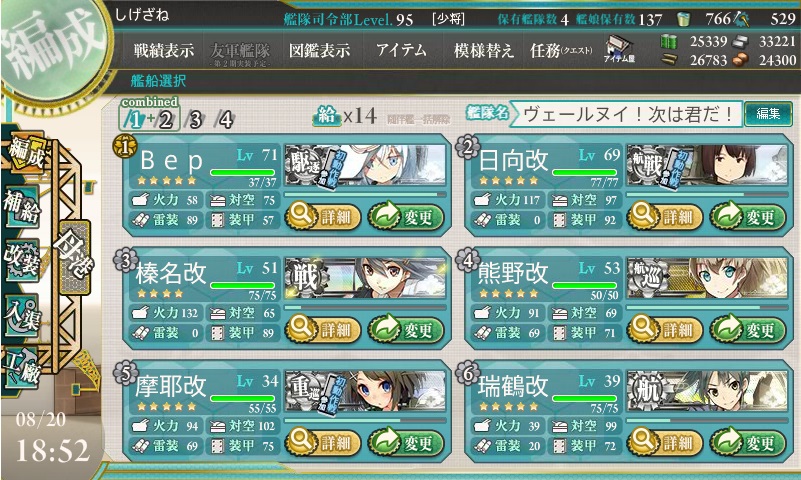Click 変更 change for 日向改
This screenshot has width=801, height=480.
tap(748, 217)
